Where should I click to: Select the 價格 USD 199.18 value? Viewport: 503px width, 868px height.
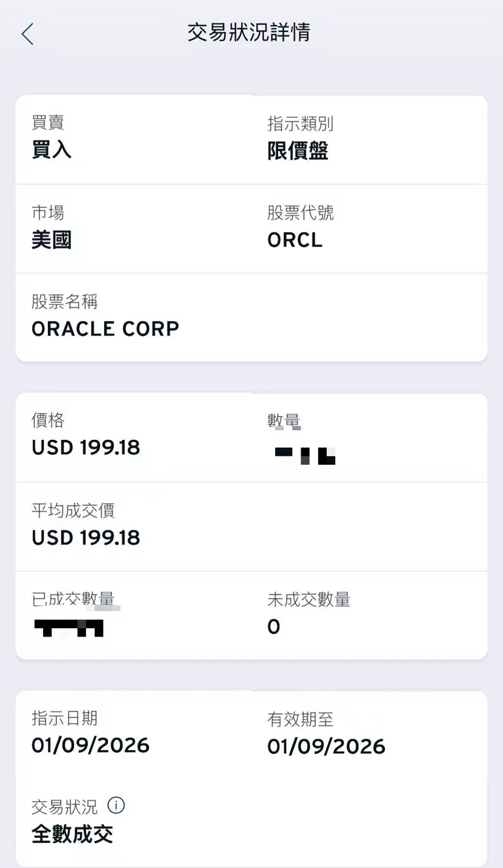pos(86,448)
